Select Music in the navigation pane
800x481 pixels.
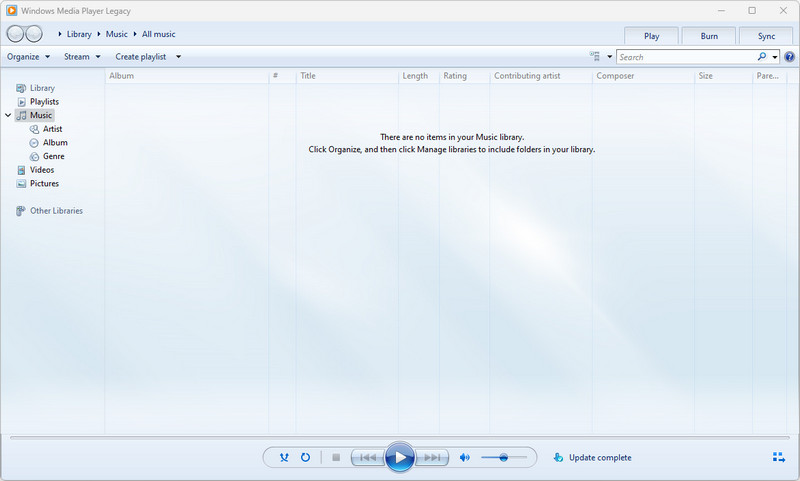(x=41, y=115)
